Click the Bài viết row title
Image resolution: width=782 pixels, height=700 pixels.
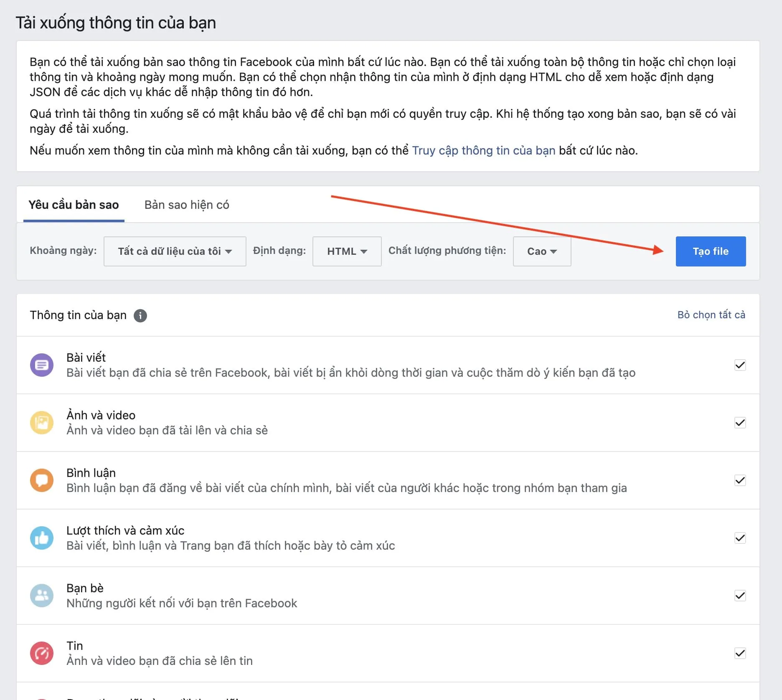pyautogui.click(x=86, y=358)
